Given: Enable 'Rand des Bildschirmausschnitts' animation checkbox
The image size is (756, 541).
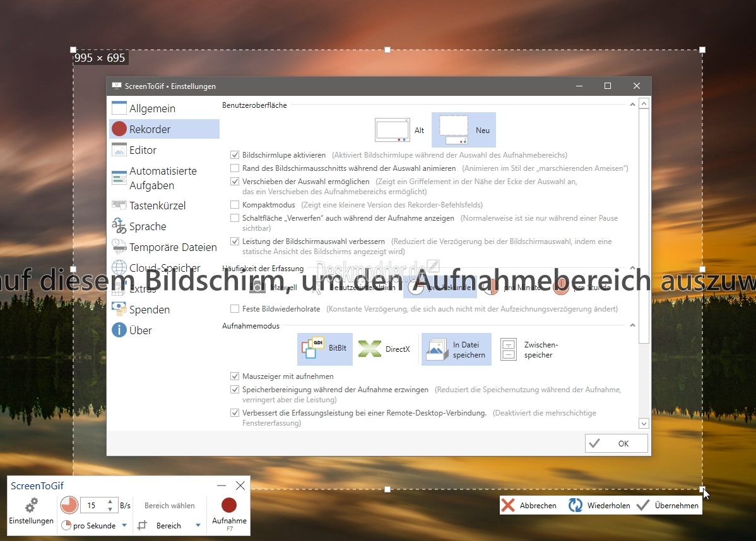Looking at the screenshot, I should [235, 168].
